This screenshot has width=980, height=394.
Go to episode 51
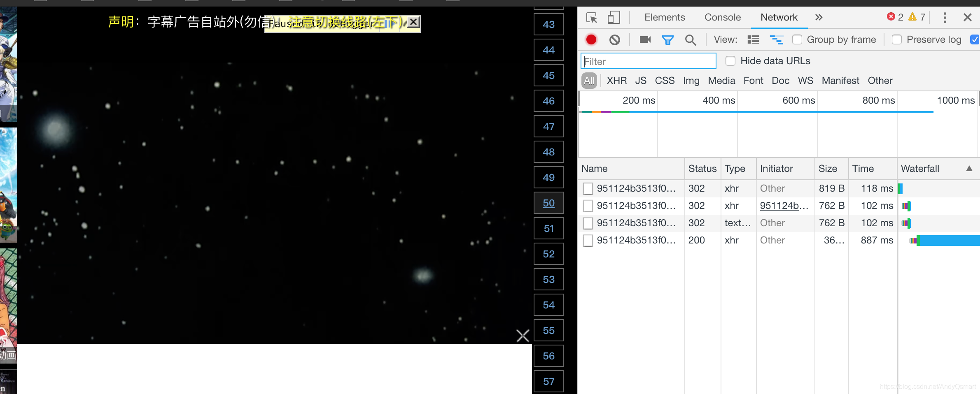tap(549, 229)
